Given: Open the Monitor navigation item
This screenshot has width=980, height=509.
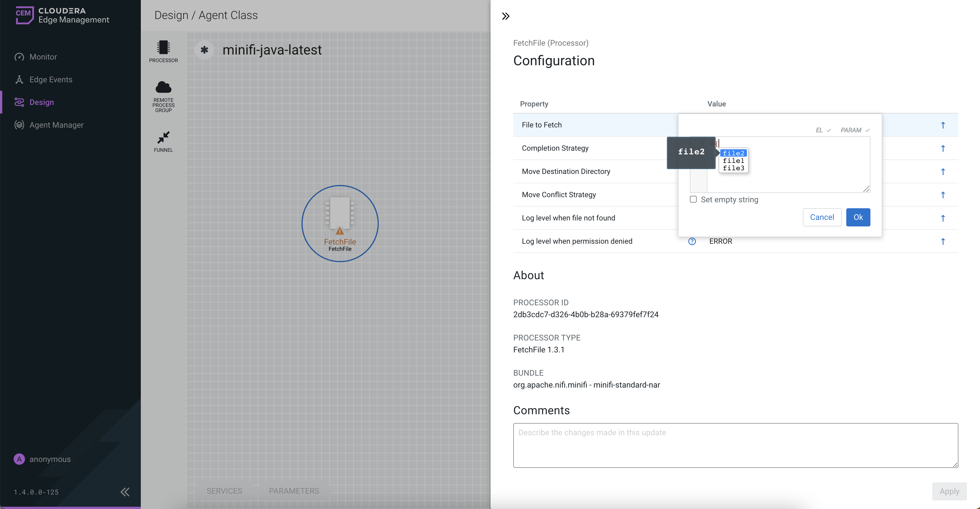Looking at the screenshot, I should coord(43,57).
